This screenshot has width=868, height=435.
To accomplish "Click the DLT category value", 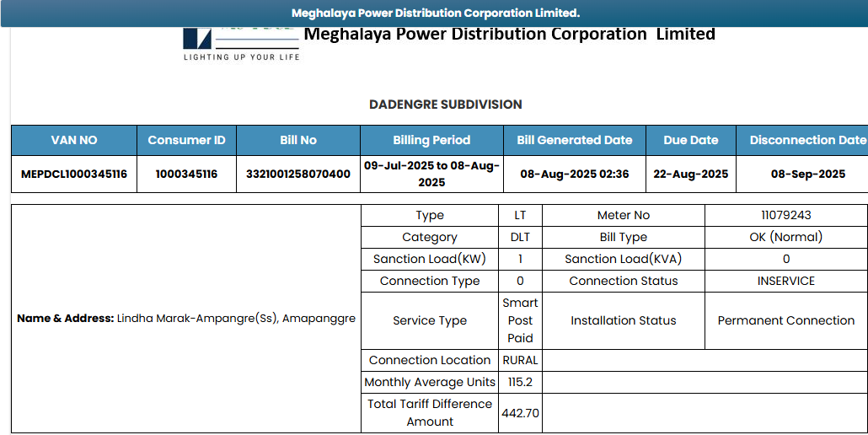I will pyautogui.click(x=520, y=238).
